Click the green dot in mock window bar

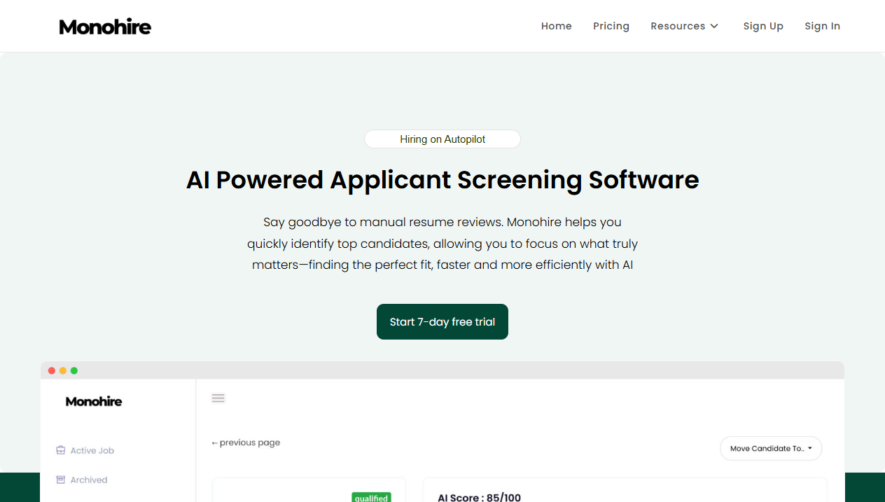pos(74,370)
